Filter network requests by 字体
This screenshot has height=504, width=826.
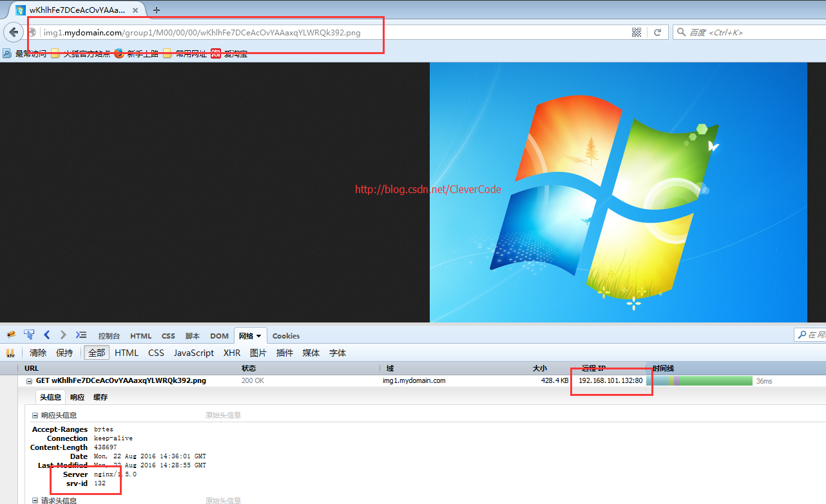pyautogui.click(x=338, y=353)
